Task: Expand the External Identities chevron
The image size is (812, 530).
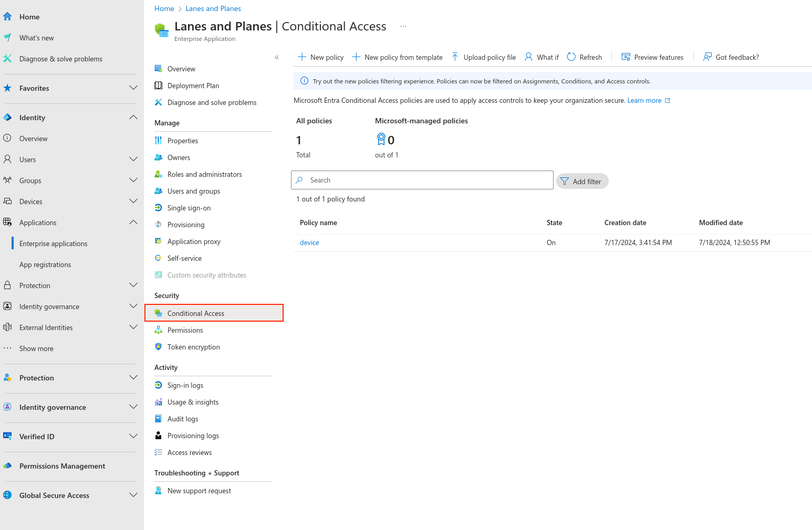Action: (133, 327)
